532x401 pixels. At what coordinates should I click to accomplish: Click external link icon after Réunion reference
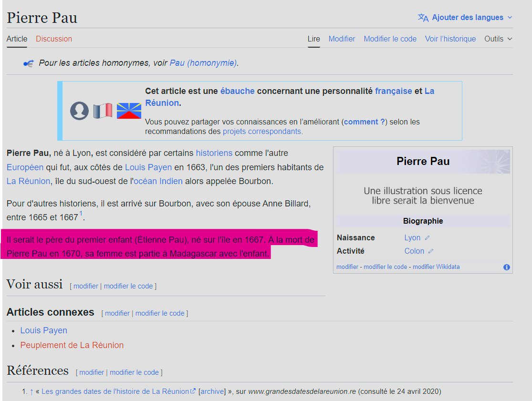[x=193, y=391]
